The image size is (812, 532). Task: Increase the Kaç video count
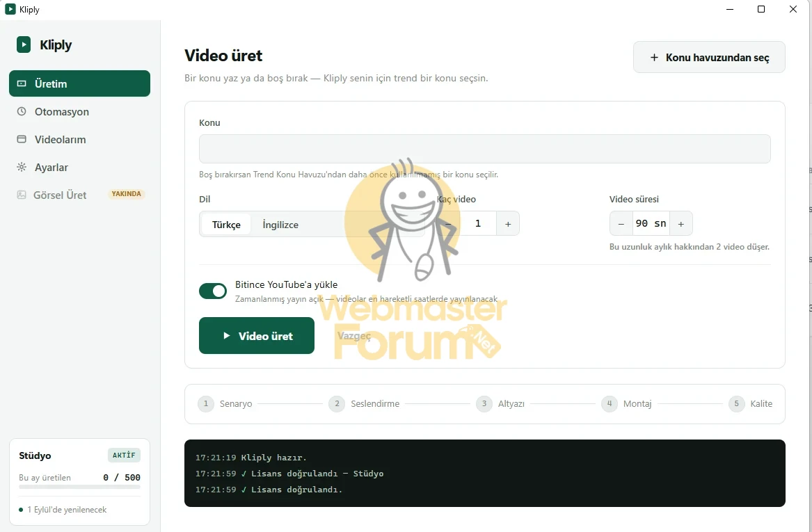507,223
